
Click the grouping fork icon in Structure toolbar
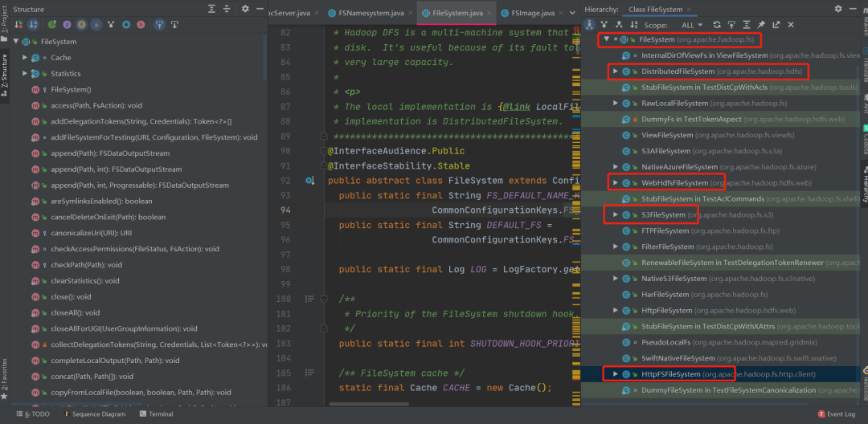point(111,25)
